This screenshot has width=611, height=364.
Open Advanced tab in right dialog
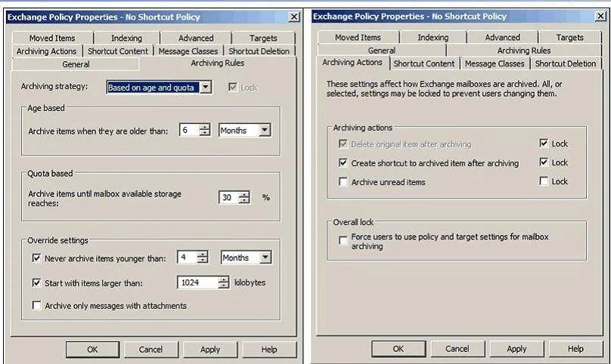502,37
